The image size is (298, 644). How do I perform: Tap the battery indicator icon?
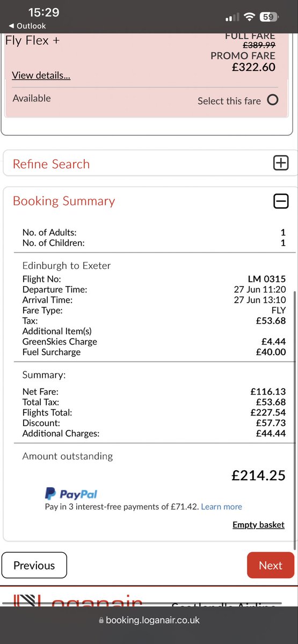click(269, 17)
